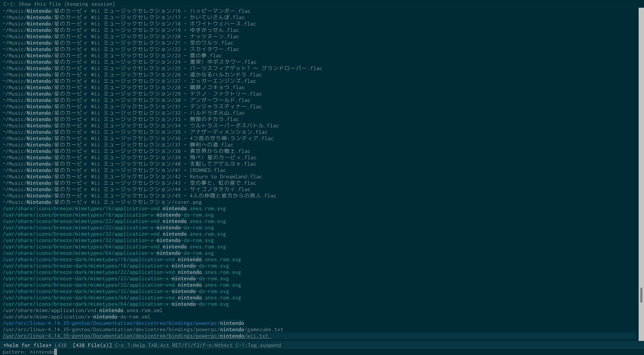Select file 27 - エッガーエンジンズ.flac

coord(129,81)
